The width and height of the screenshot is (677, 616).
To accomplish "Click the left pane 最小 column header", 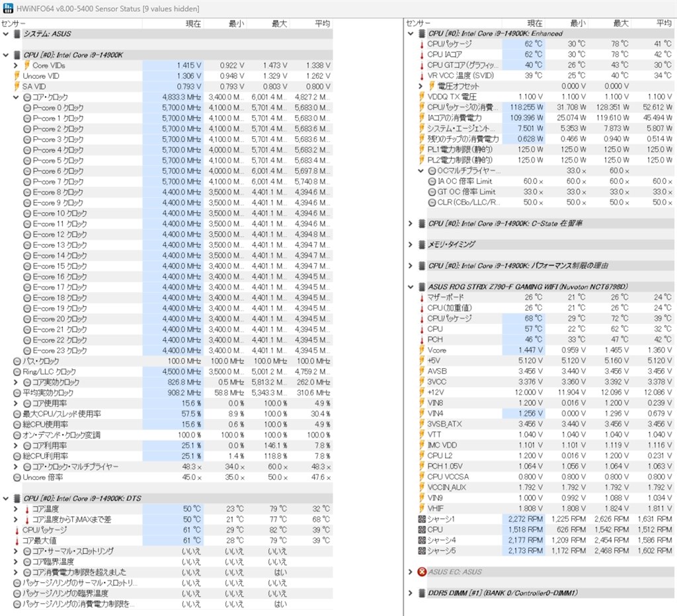I will [x=225, y=23].
